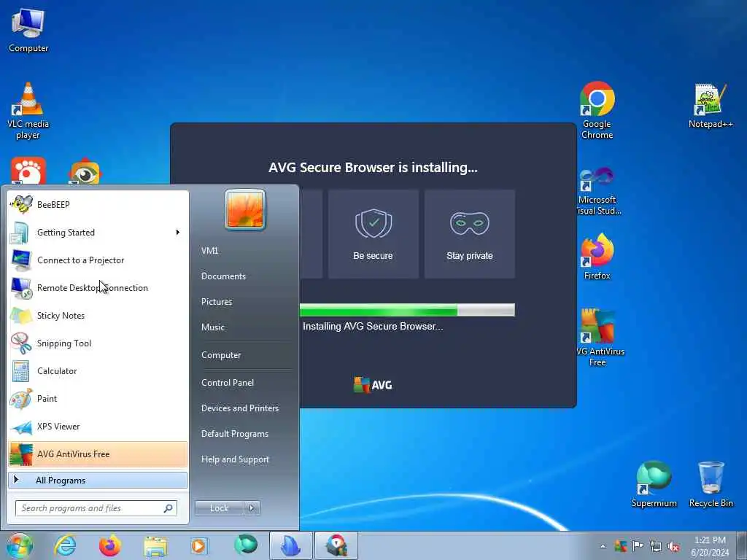Screen dimensions: 747x560
Task: Open Google Chrome desktop shortcut
Action: pos(597,110)
